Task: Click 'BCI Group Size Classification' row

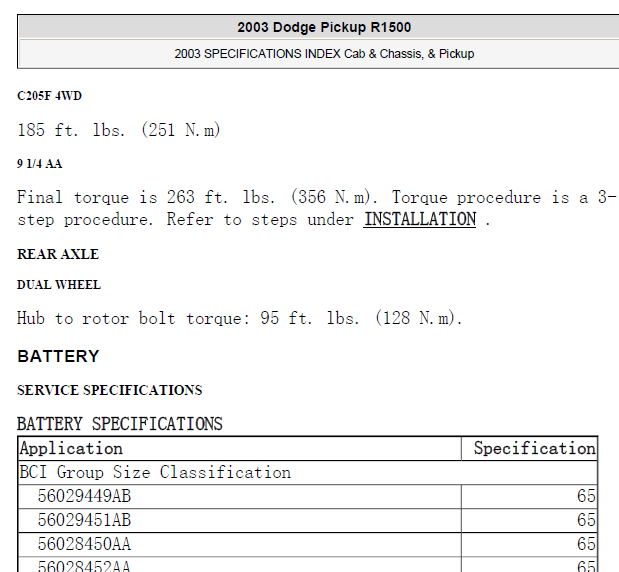Action: pos(308,473)
